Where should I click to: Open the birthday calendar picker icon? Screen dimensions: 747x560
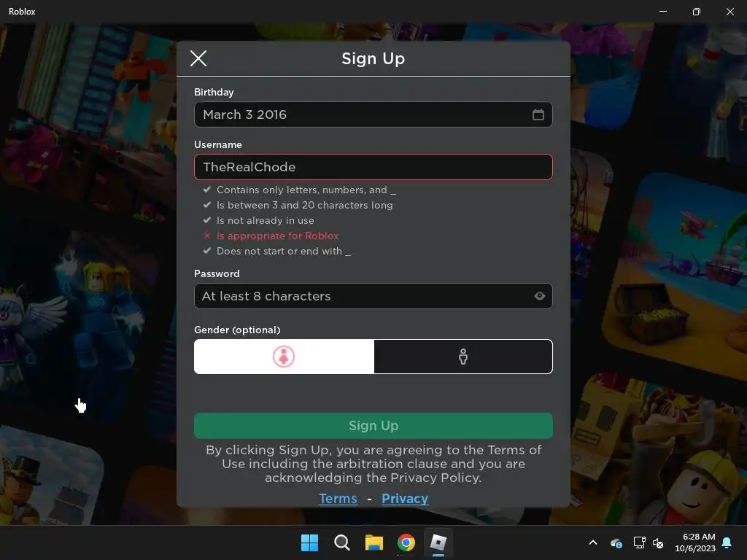(x=538, y=114)
